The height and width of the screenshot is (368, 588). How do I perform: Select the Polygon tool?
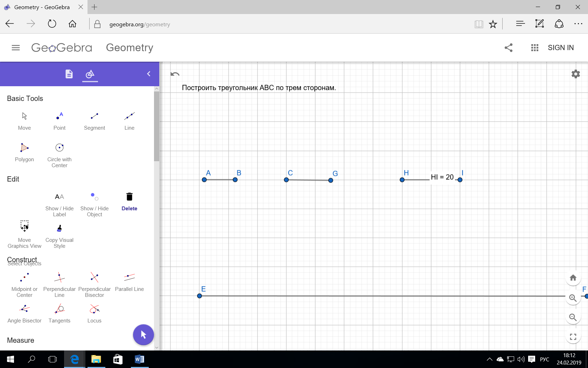pos(24,152)
